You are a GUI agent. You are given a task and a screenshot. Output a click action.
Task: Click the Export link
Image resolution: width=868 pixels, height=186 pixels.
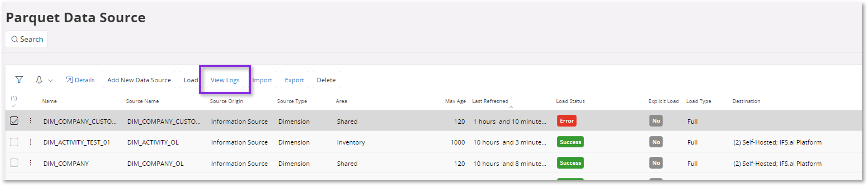click(x=294, y=80)
